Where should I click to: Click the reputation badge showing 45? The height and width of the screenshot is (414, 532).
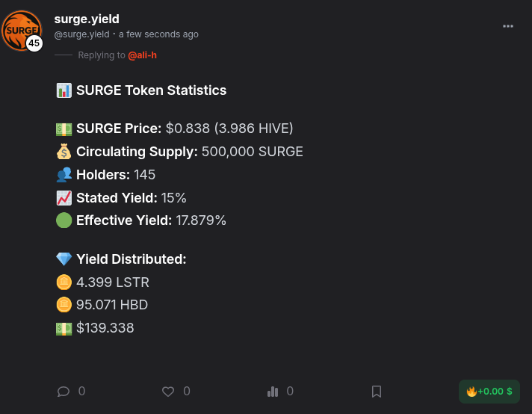[34, 43]
